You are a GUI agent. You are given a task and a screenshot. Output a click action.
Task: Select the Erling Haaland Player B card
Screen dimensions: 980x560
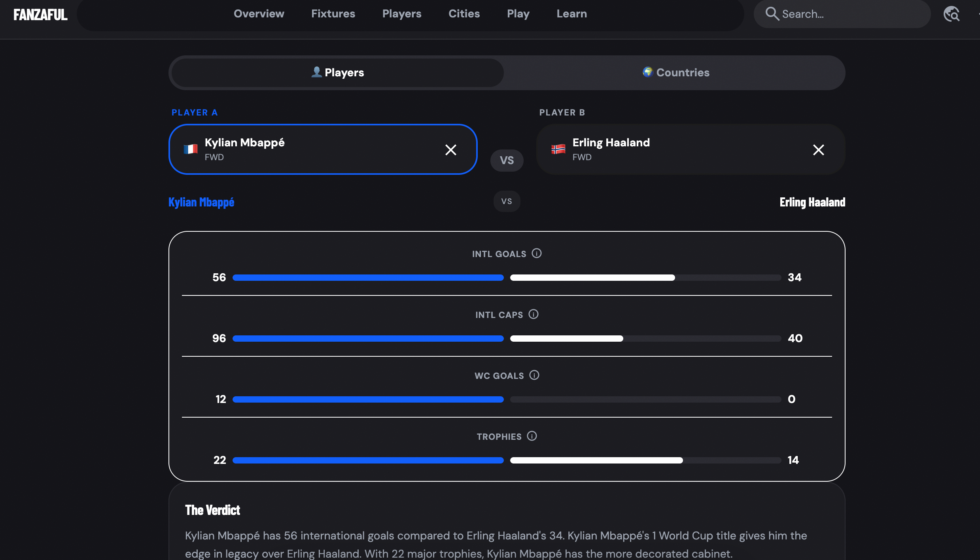(x=691, y=149)
